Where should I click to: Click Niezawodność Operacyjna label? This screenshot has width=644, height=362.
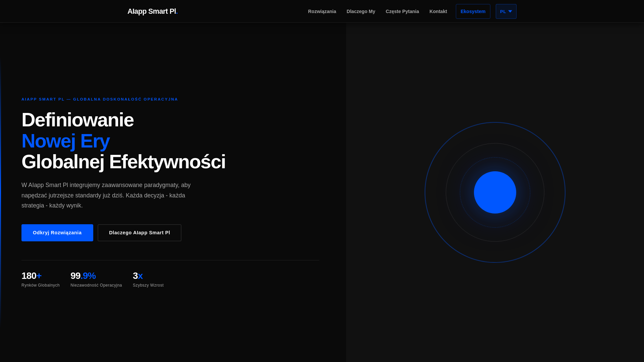pyautogui.click(x=96, y=285)
